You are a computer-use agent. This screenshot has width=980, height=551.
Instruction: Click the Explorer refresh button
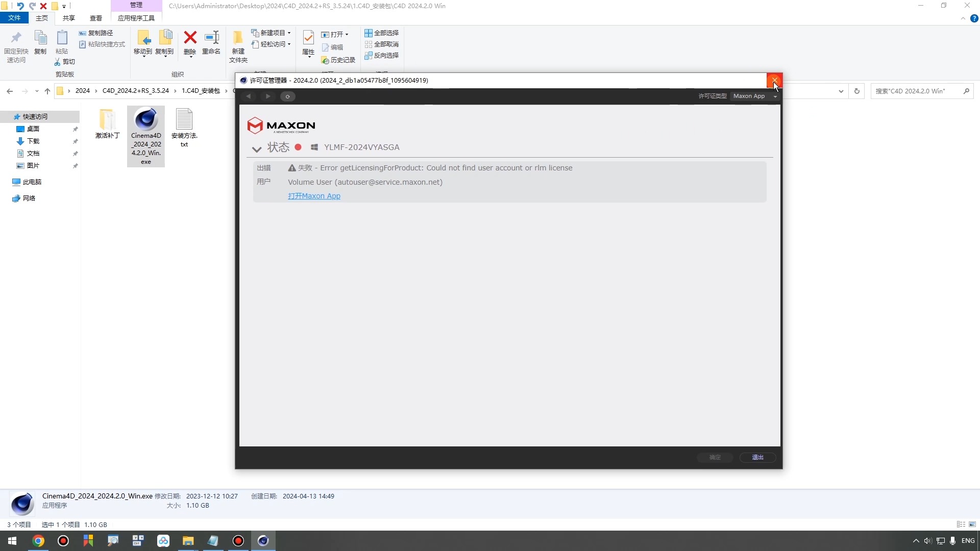click(857, 91)
